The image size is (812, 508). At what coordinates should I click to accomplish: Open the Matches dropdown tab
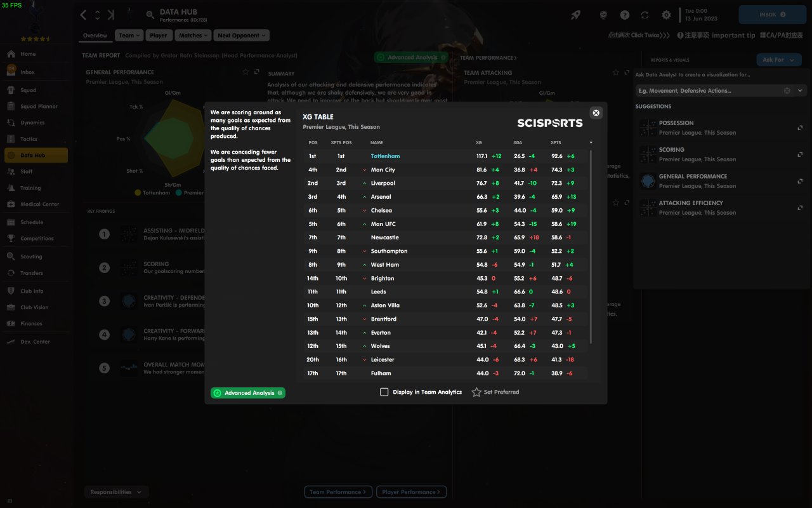[193, 36]
